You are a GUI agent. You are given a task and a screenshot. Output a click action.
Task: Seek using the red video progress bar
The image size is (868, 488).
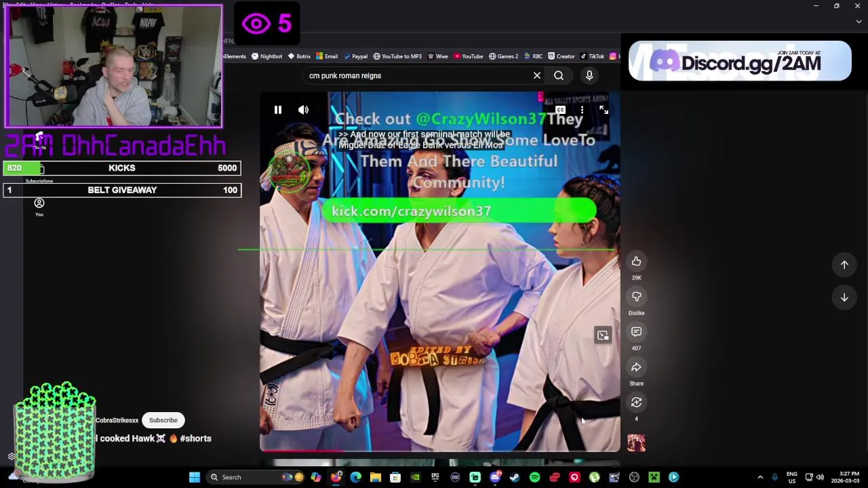pyautogui.click(x=439, y=451)
